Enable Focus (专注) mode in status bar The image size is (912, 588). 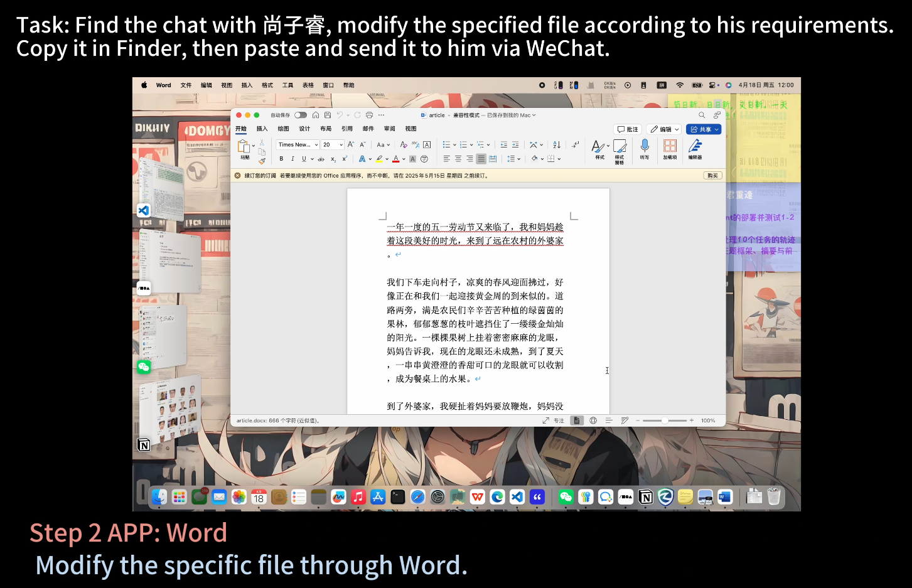pos(554,420)
